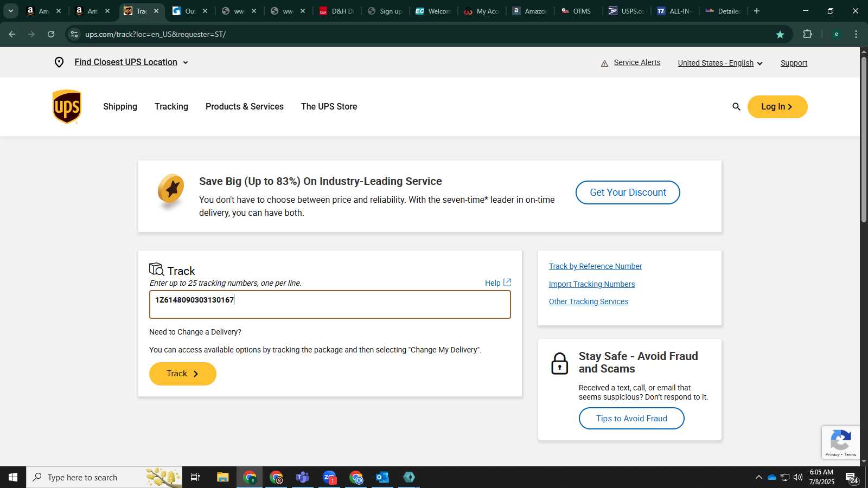Click the yellow Track button
The image size is (868, 488).
(x=183, y=374)
